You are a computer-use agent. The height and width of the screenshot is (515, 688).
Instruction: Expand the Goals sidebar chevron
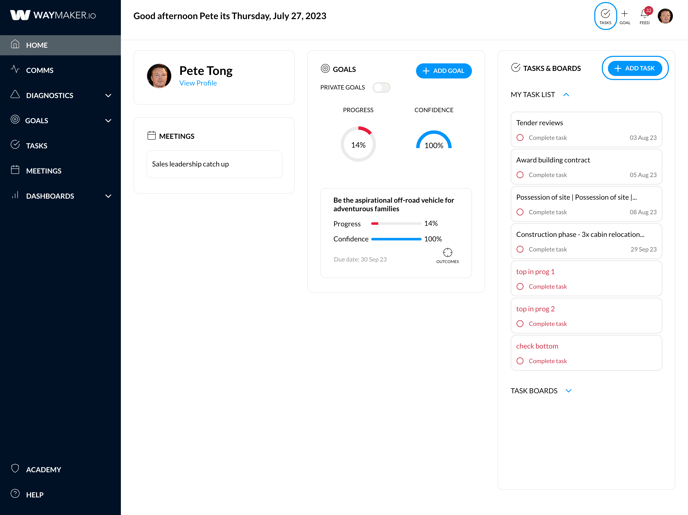[x=108, y=121]
